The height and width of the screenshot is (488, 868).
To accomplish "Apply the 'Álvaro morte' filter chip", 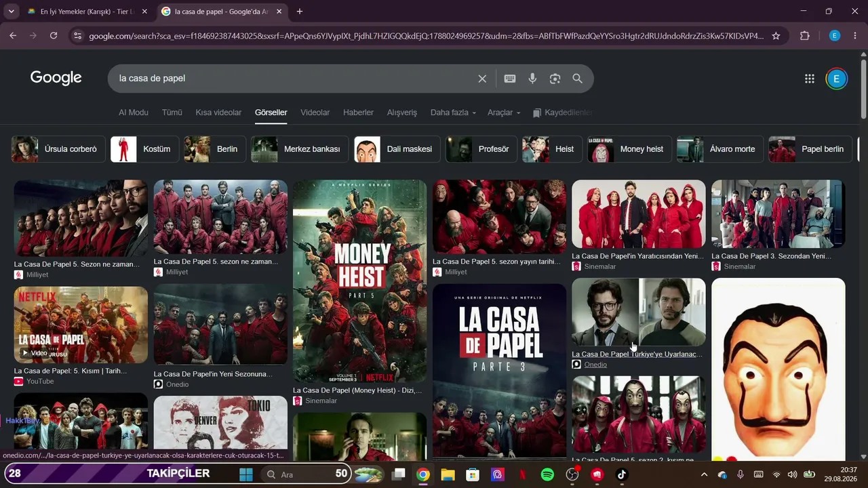I will pyautogui.click(x=720, y=149).
